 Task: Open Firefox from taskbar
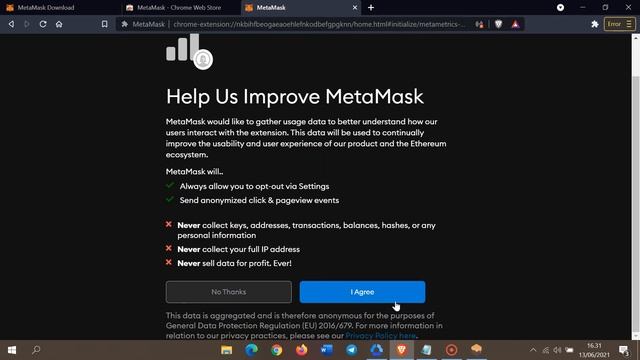(302, 350)
